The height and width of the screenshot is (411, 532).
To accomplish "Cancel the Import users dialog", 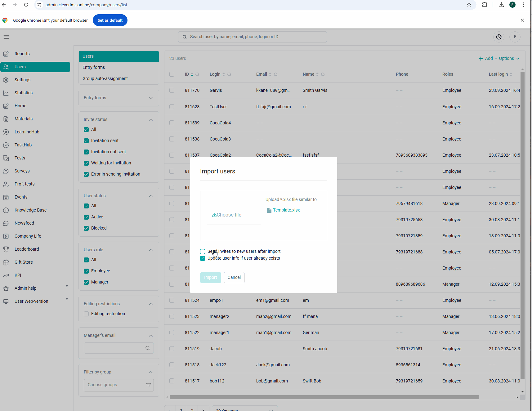I will 234,278.
